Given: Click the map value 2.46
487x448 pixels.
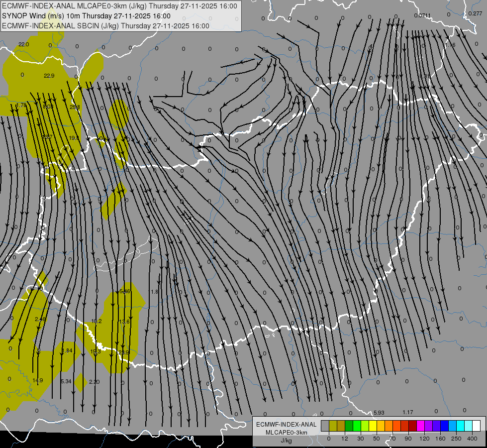Looking at the screenshot, I should pyautogui.click(x=40, y=319).
